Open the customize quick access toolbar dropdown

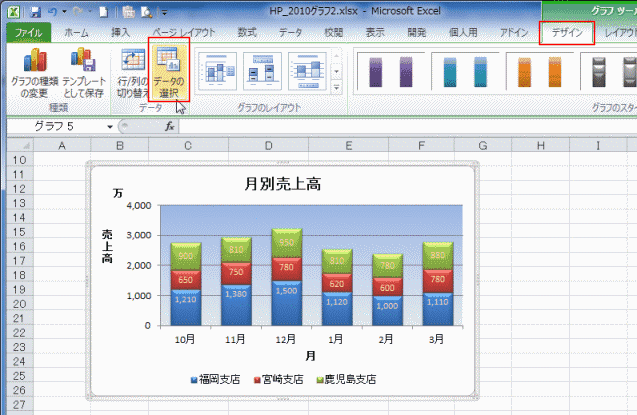[165, 13]
